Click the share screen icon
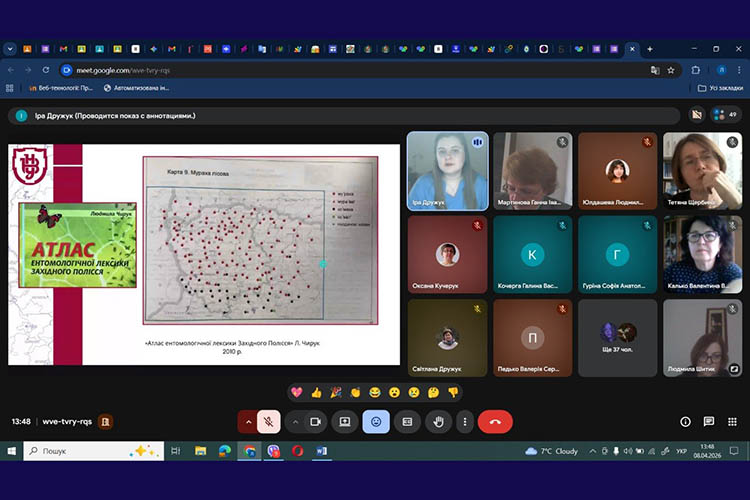The image size is (750, 500). (x=344, y=422)
